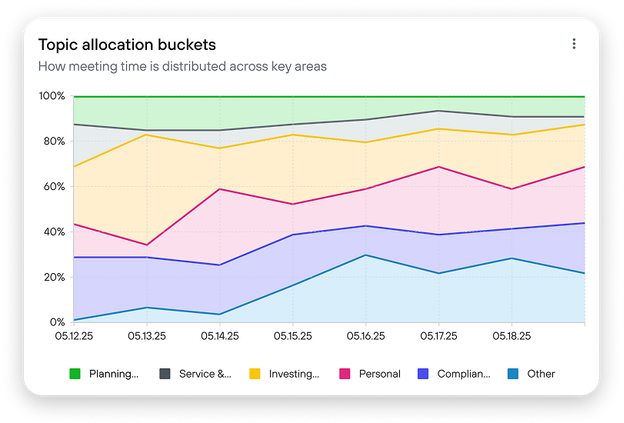Toggle the Service &... legend label
The width and height of the screenshot is (624, 423).
point(205,374)
